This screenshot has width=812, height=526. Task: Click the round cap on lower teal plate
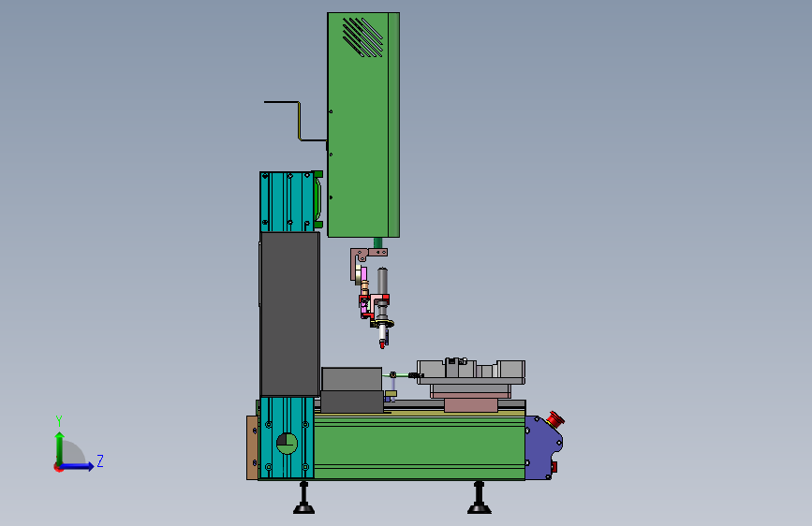pos(287,444)
